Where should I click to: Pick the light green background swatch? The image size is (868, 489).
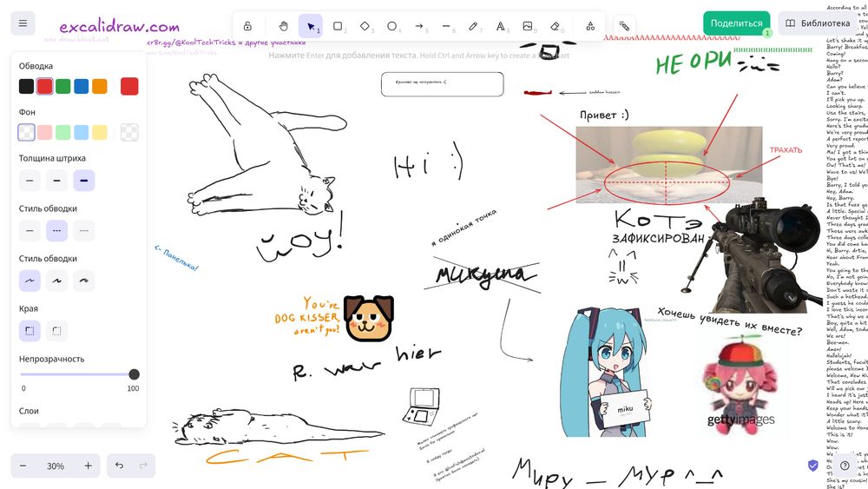tap(62, 132)
